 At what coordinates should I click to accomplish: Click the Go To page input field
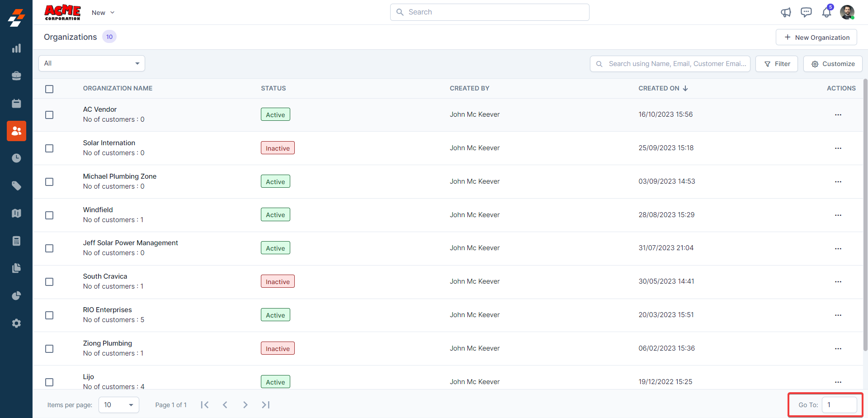(839, 405)
